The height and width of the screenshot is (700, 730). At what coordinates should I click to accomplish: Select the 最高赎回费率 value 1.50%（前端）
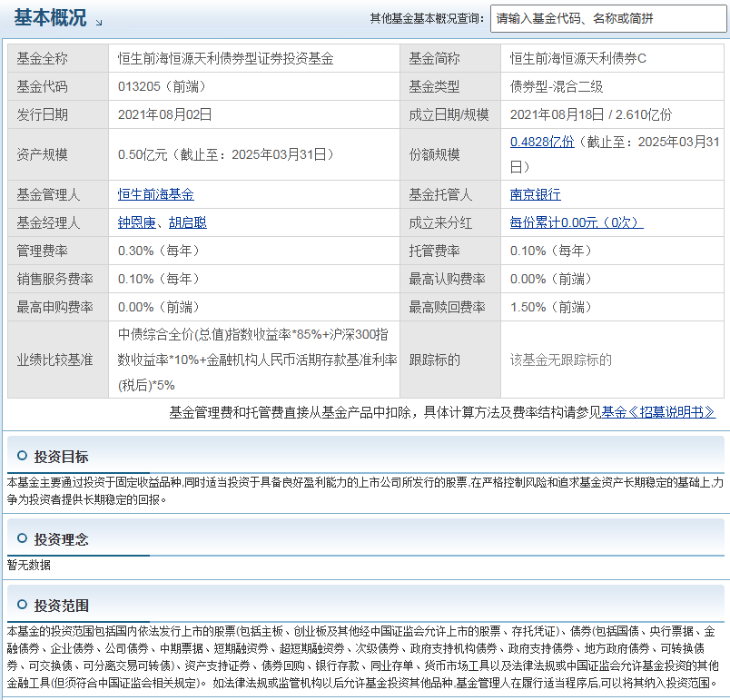[x=551, y=307]
